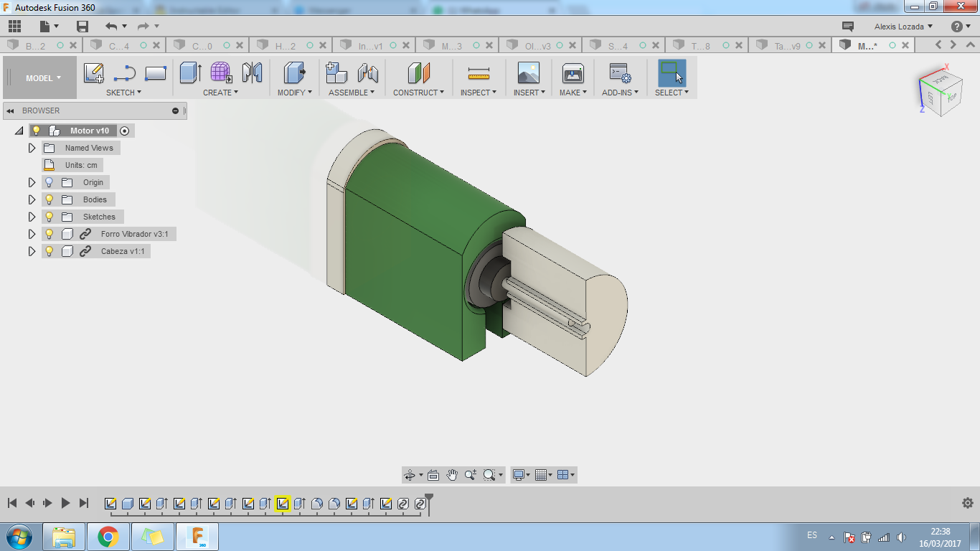980x551 pixels.
Task: Click the Look At navigation icon
Action: (x=433, y=475)
